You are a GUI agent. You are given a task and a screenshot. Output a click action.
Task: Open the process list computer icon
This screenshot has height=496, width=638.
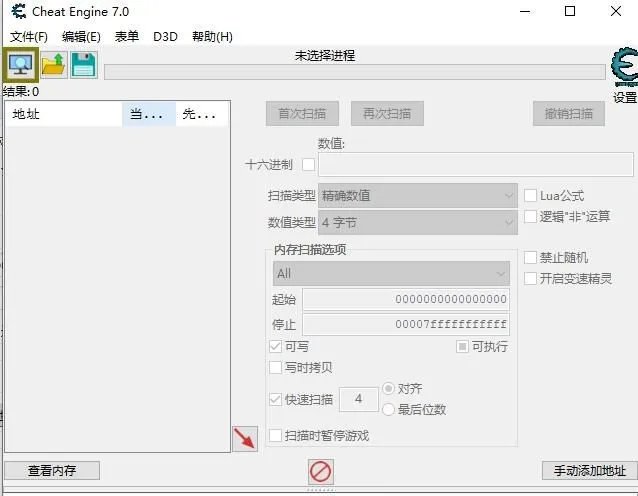[20, 65]
